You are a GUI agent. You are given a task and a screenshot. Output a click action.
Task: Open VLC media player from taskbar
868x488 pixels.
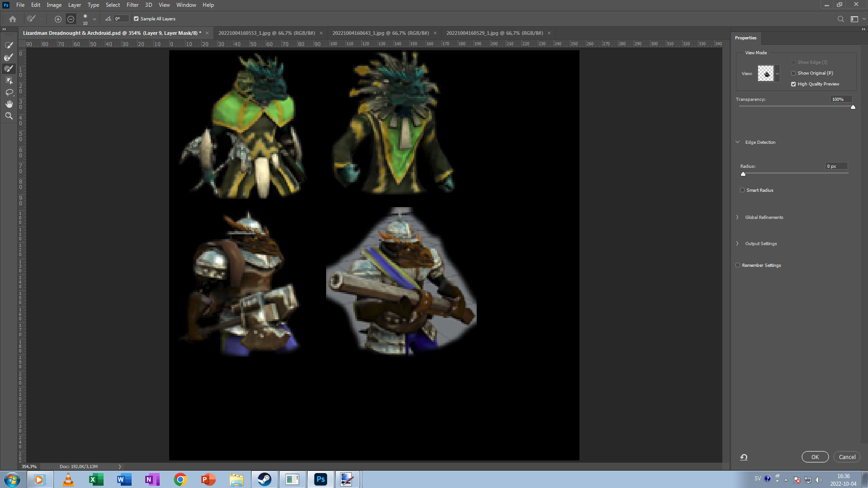click(x=68, y=479)
